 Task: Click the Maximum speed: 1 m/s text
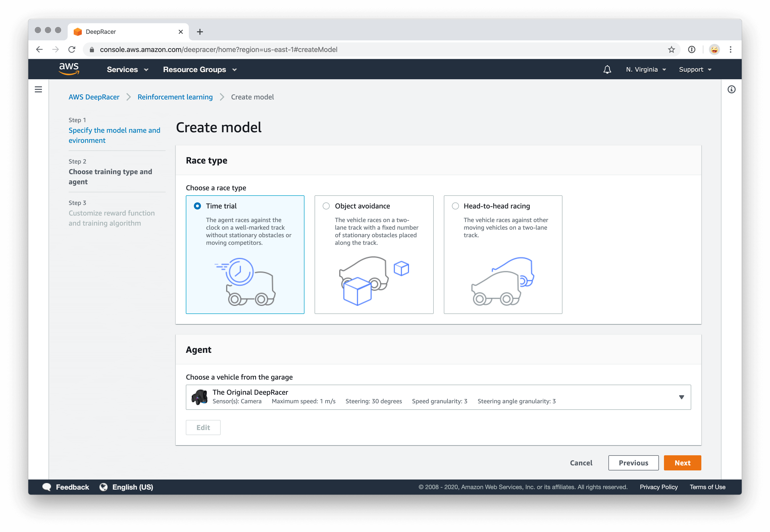[x=303, y=401]
